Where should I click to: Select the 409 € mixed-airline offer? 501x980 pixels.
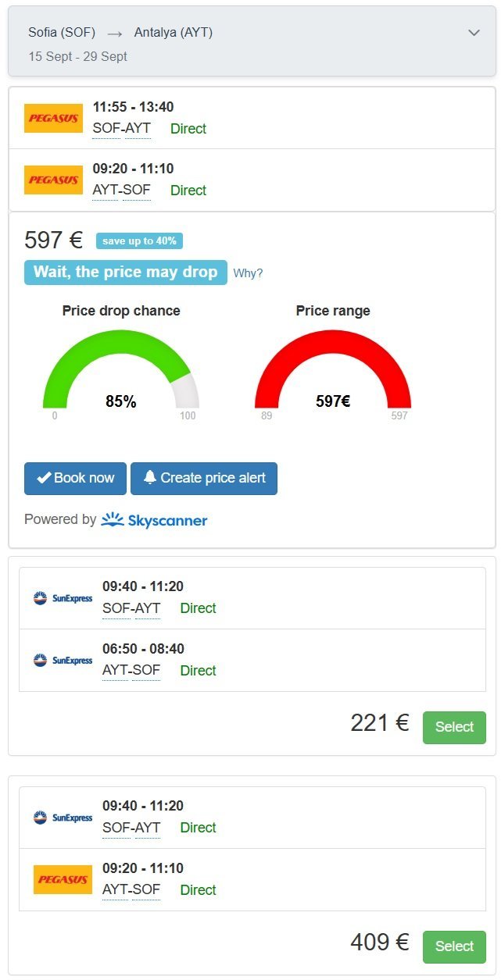(x=454, y=946)
